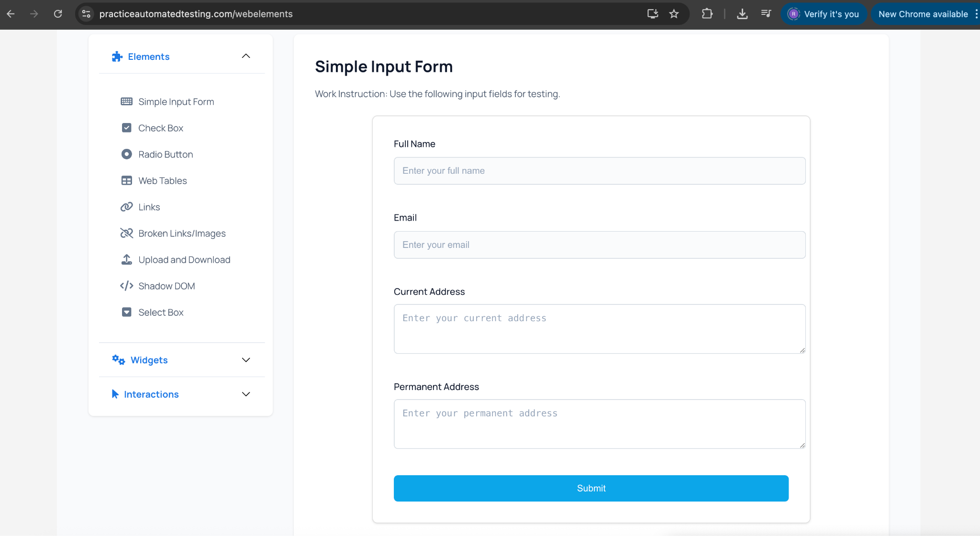Open Select Box menu item
The image size is (980, 536).
click(x=161, y=312)
